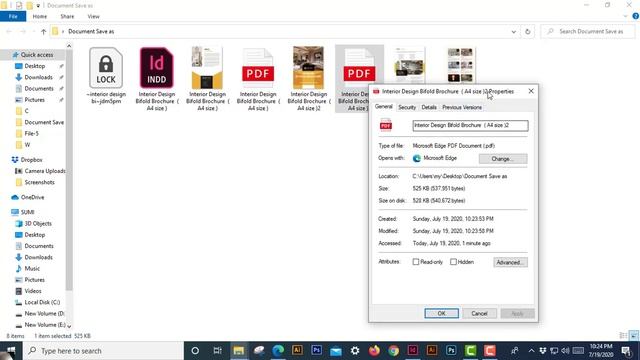Click the volume speaker tray icon
Screen dimensions: 640x360
[x=565, y=351]
